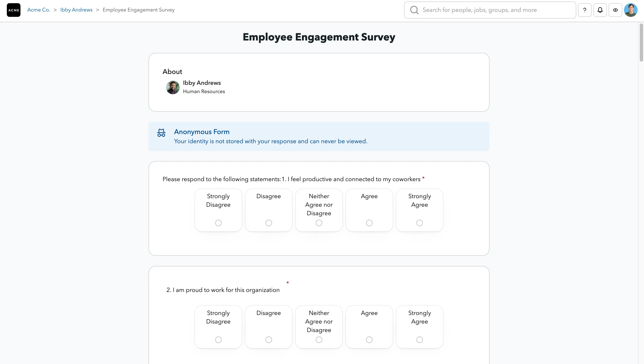Click the page vertical scrollbar

tap(641, 42)
